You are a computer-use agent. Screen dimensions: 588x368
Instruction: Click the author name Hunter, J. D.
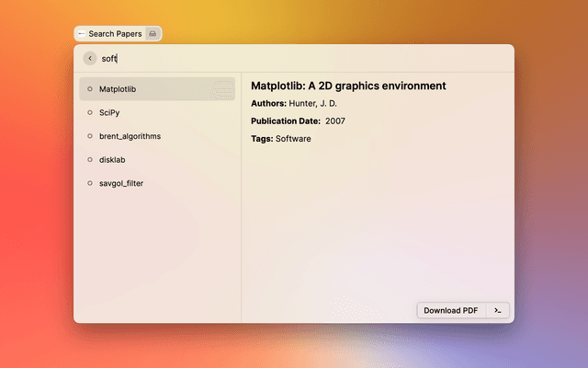(x=313, y=103)
